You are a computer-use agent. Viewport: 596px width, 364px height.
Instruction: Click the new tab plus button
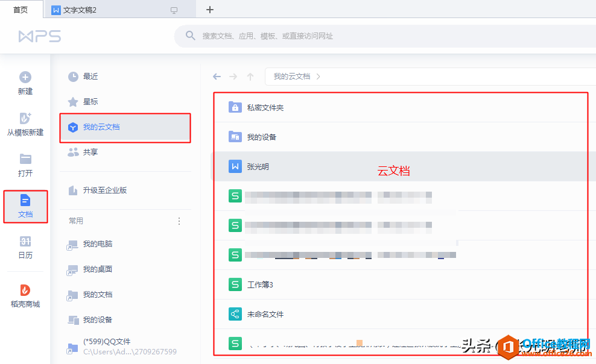pyautogui.click(x=210, y=10)
